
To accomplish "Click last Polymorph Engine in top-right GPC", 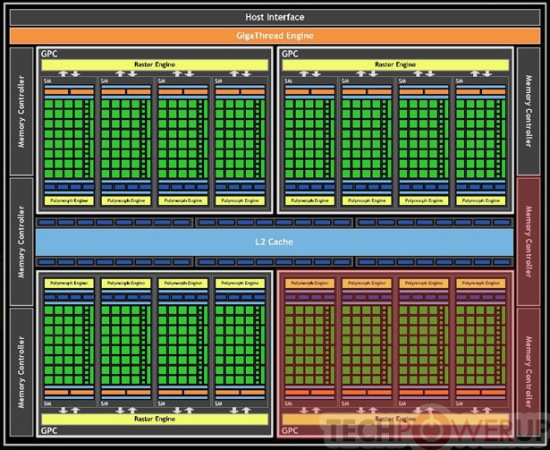I will click(x=481, y=201).
